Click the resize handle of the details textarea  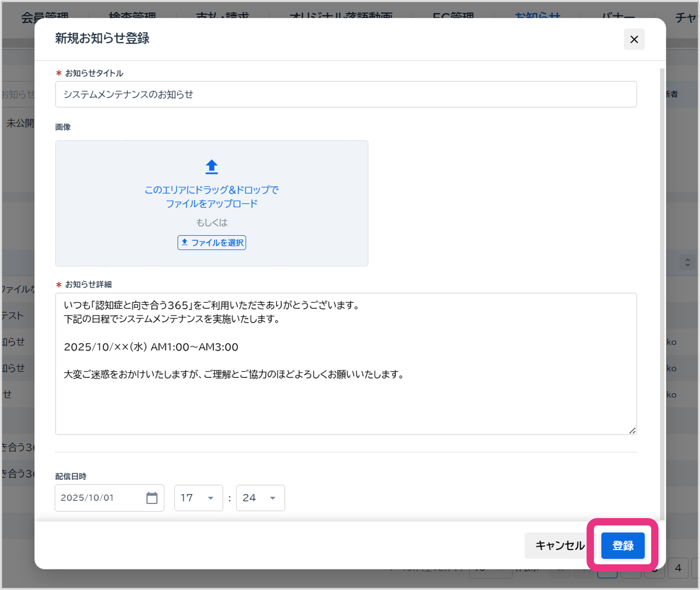632,430
